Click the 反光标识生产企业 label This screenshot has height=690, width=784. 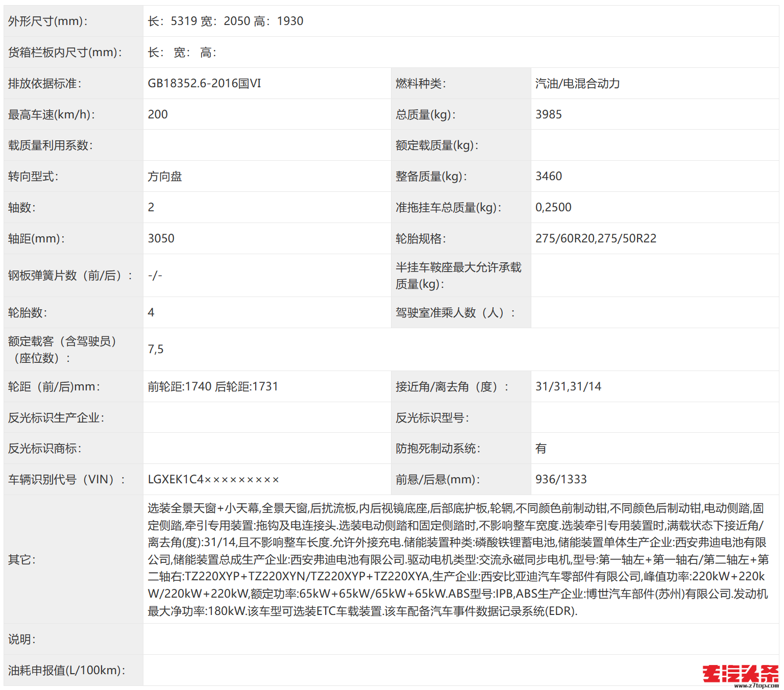tap(56, 417)
